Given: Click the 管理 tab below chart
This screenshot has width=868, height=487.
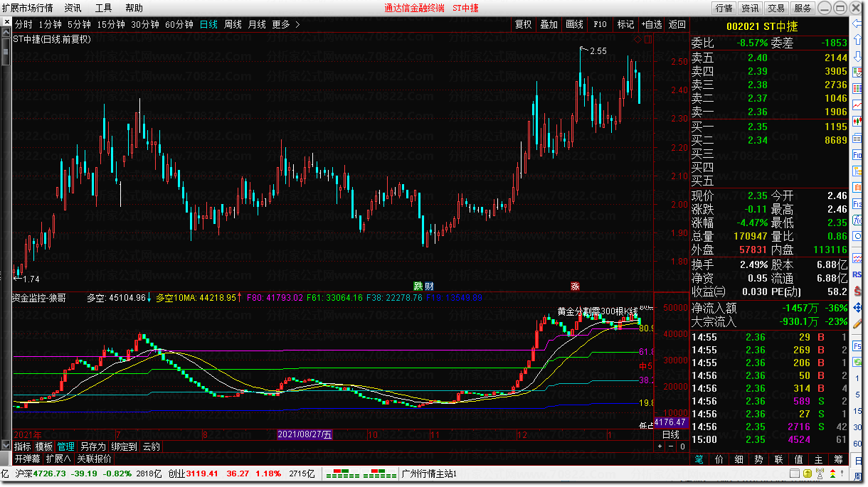Looking at the screenshot, I should (65, 446).
